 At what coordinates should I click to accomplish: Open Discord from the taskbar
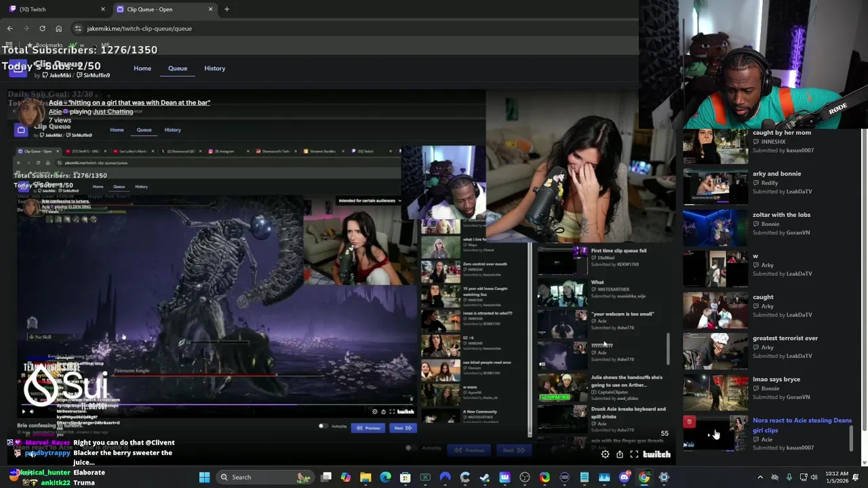(x=624, y=477)
